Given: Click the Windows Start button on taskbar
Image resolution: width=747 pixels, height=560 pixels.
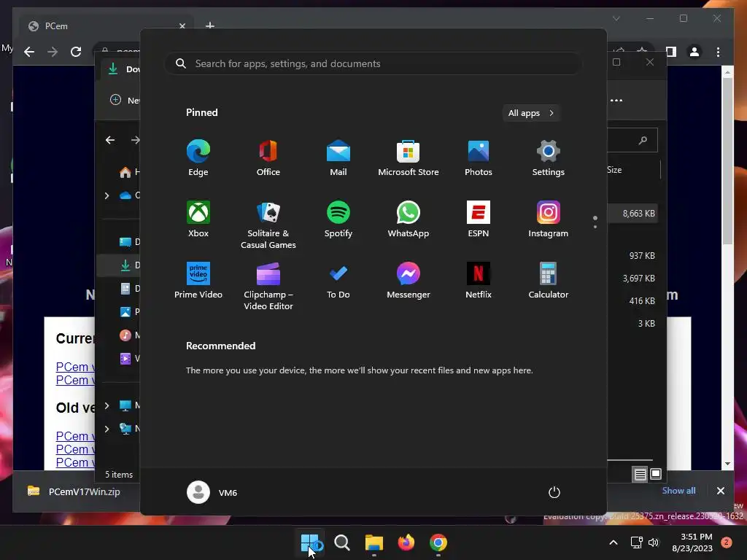Looking at the screenshot, I should point(309,542).
